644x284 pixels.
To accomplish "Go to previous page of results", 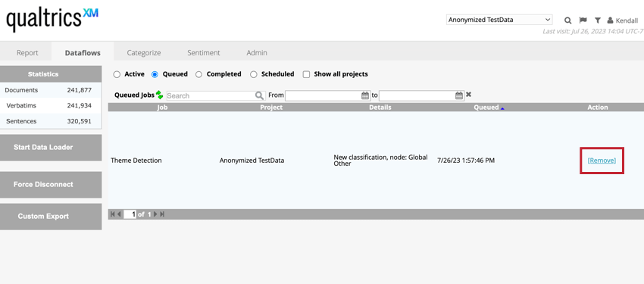I will (x=119, y=214).
